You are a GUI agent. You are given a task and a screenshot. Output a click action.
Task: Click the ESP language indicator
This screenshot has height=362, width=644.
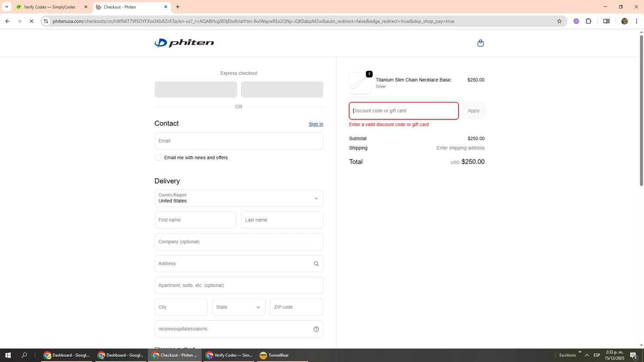pyautogui.click(x=597, y=355)
